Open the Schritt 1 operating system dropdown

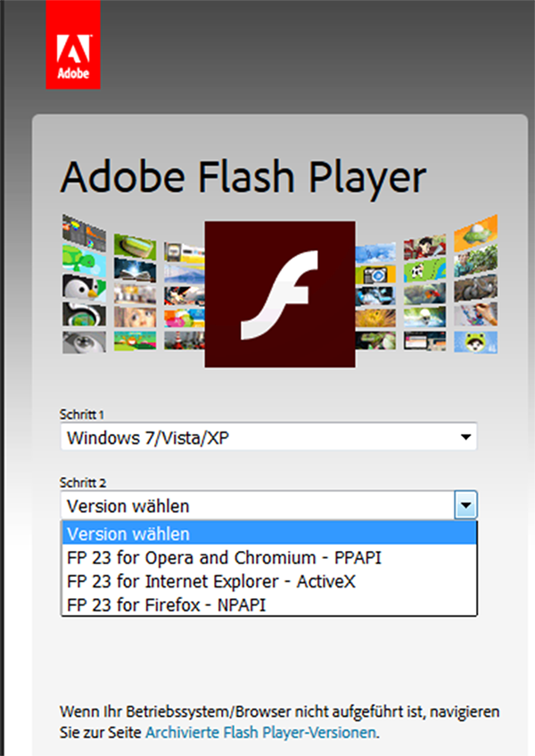(x=268, y=437)
